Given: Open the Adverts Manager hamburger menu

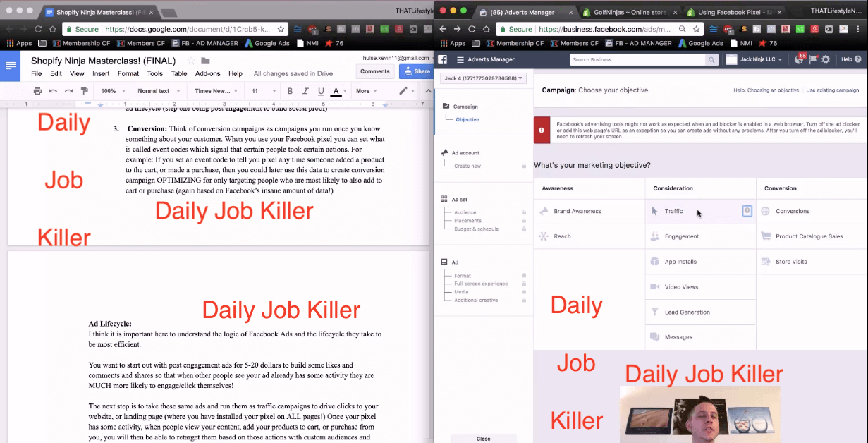Looking at the screenshot, I should point(460,60).
